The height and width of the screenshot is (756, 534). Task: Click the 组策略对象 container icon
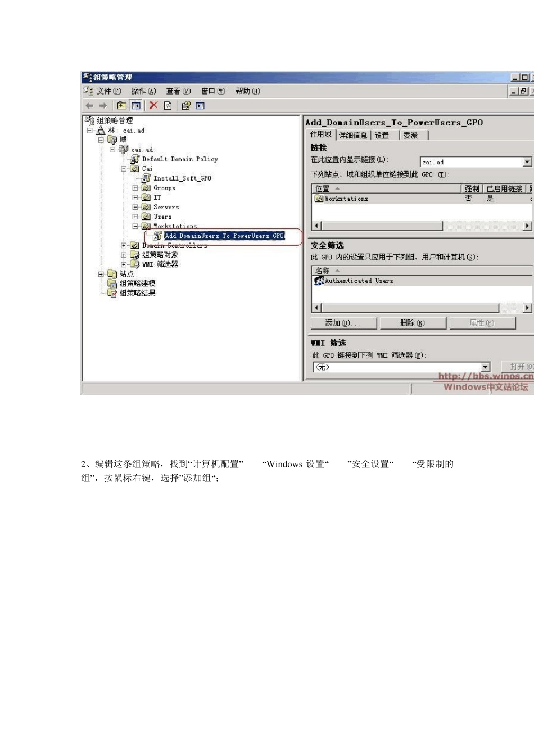pyautogui.click(x=135, y=255)
